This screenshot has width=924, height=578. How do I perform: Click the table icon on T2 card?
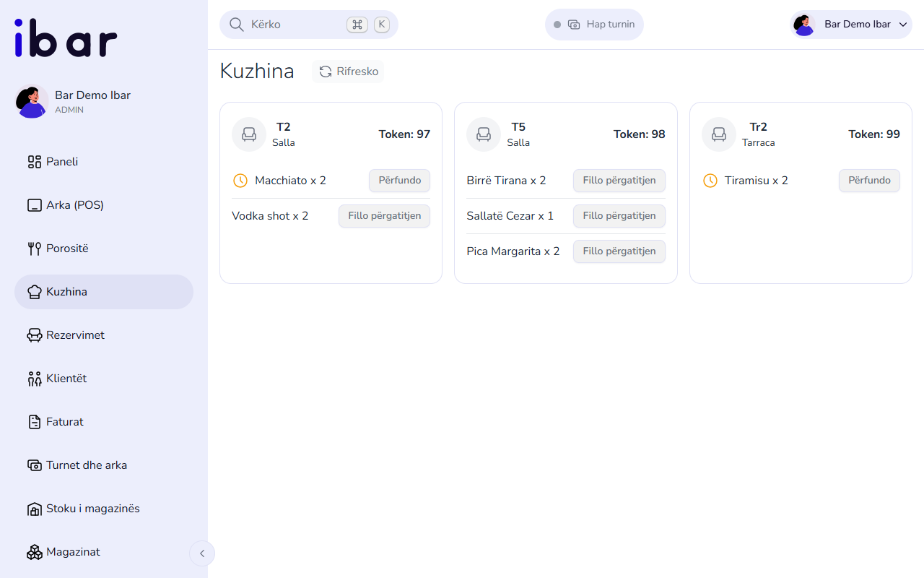[x=249, y=134]
